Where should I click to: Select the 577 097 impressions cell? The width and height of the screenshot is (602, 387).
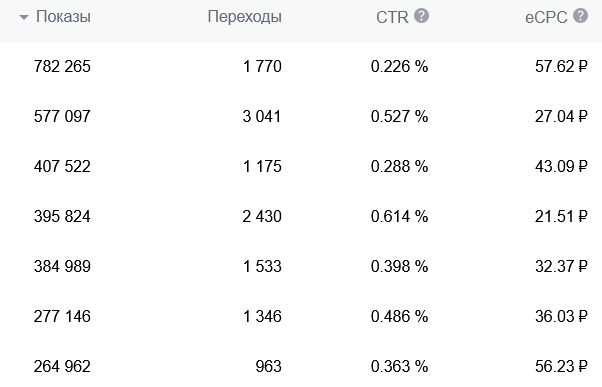tap(62, 116)
